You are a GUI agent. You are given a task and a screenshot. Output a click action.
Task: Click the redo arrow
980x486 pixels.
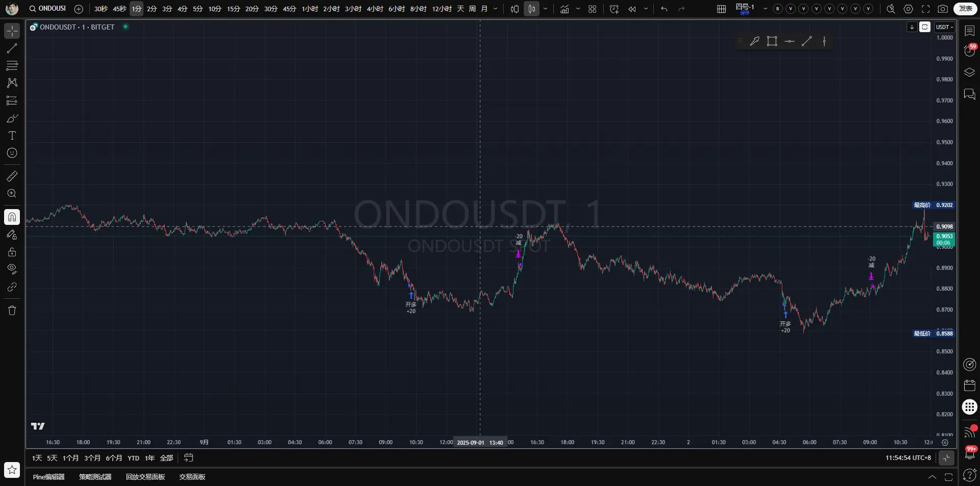681,9
